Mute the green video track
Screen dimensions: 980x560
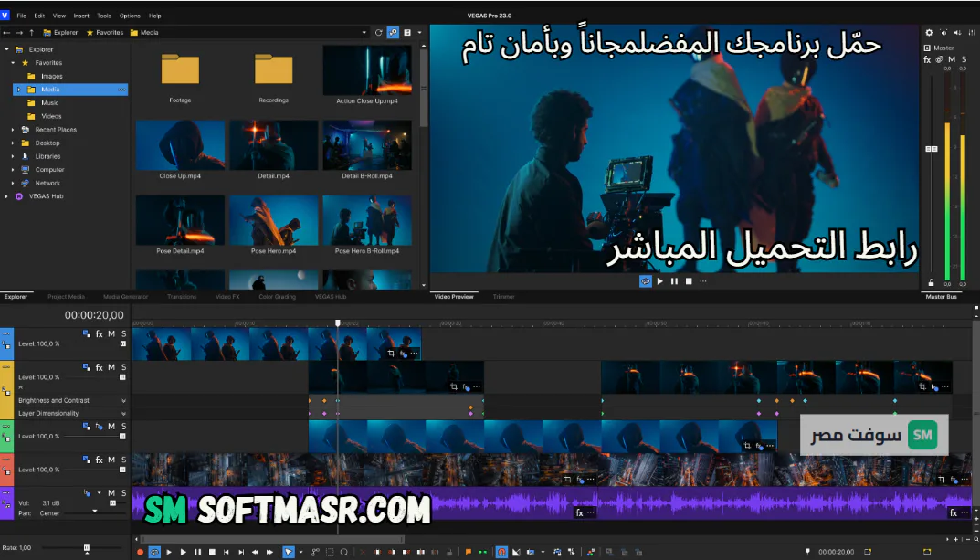point(111,427)
